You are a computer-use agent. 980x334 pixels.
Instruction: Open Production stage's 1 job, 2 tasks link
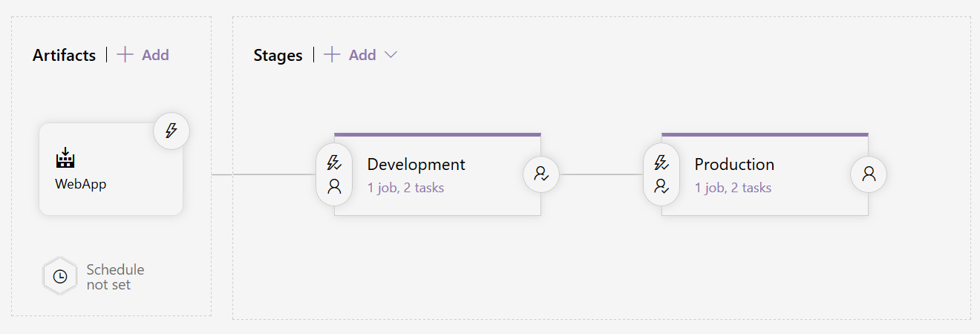coord(733,188)
